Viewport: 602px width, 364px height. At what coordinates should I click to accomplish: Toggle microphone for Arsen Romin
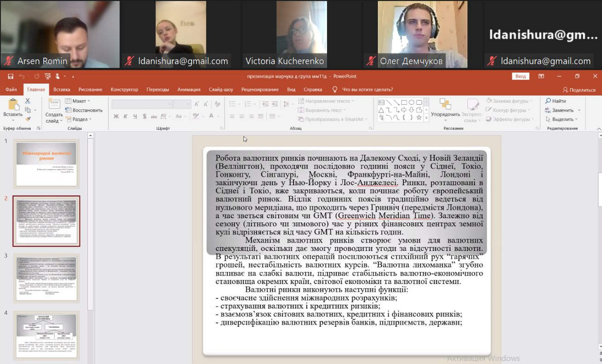point(8,61)
